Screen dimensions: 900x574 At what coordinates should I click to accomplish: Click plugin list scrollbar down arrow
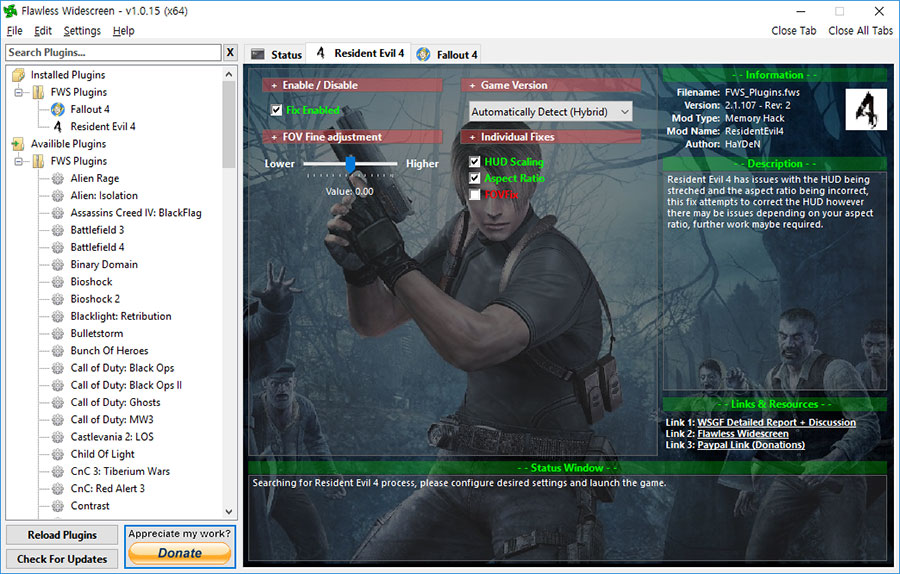click(229, 511)
